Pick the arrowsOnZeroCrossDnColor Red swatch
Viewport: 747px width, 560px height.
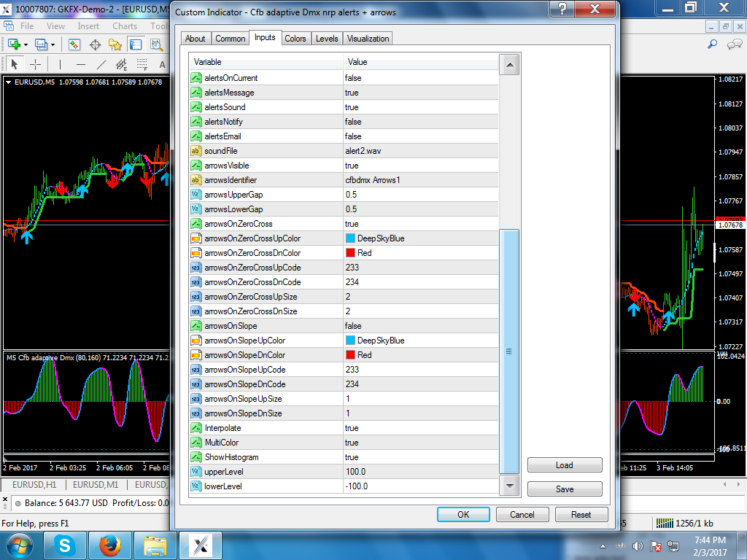click(351, 253)
